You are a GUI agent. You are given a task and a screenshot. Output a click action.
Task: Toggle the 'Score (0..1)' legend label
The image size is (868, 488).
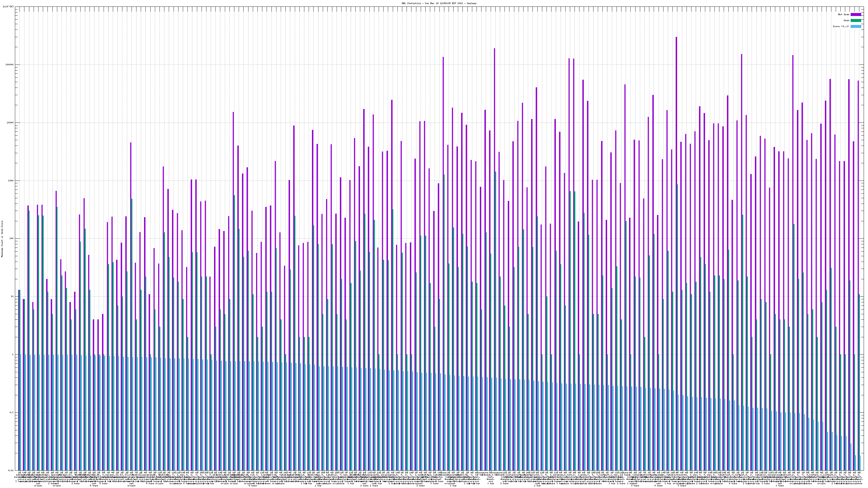[x=841, y=26]
